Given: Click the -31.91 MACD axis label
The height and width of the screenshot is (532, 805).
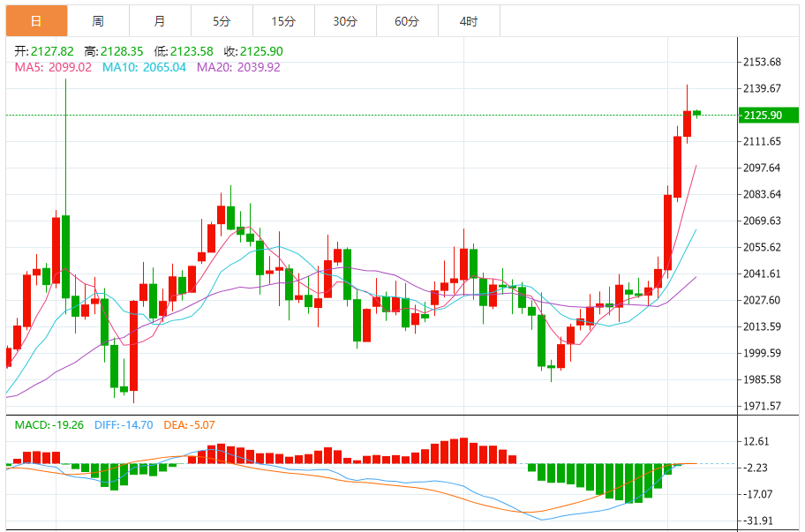Looking at the screenshot, I should point(757,521).
